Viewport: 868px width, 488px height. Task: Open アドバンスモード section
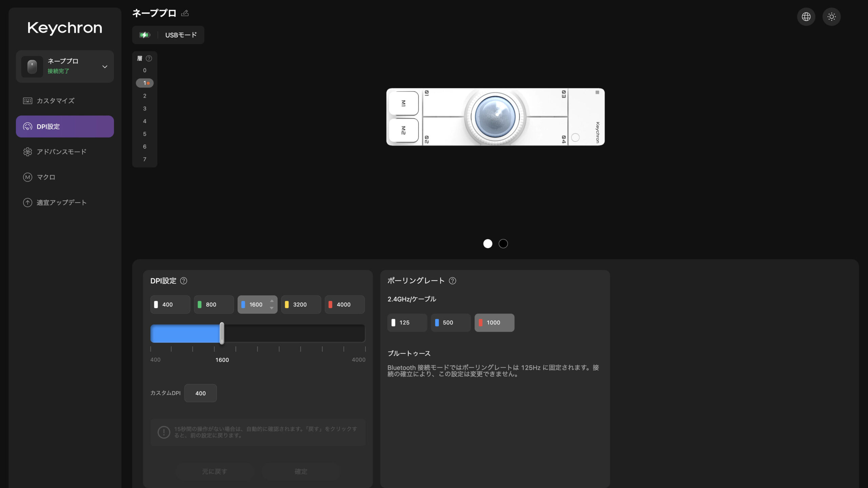65,151
